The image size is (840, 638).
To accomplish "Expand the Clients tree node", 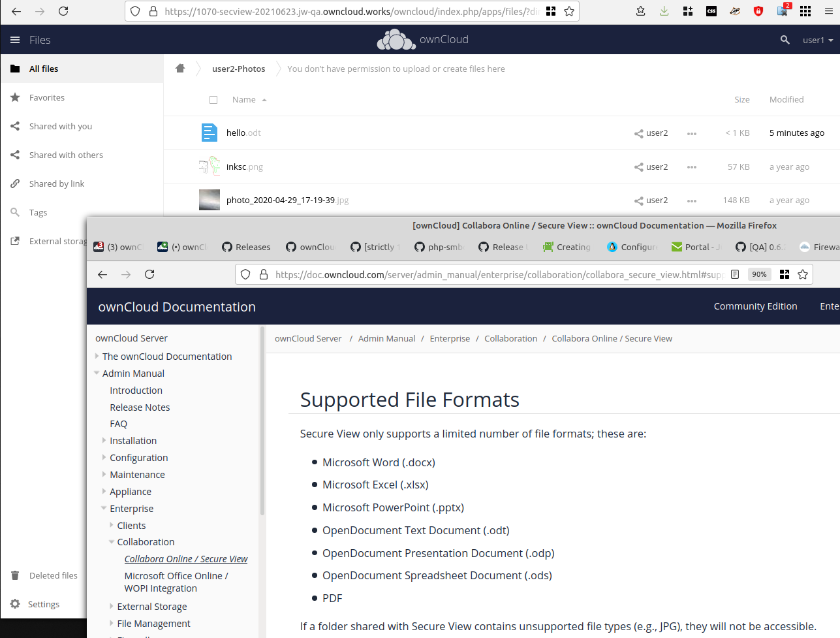I will click(x=111, y=524).
